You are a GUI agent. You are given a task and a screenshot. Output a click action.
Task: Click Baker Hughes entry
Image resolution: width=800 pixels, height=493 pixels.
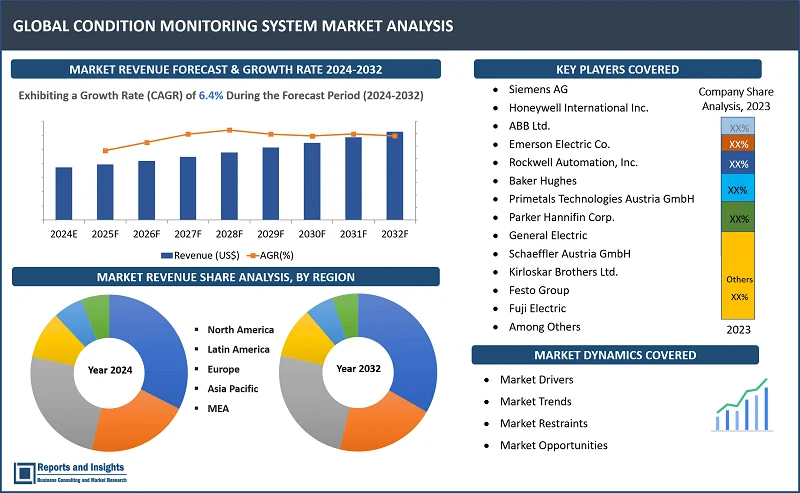click(542, 181)
